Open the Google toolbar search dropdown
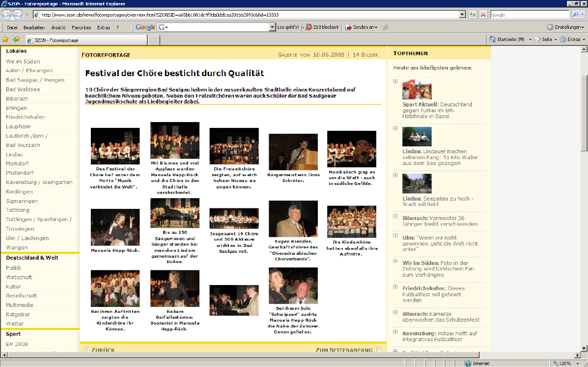This screenshot has height=367, width=588. pos(273,27)
